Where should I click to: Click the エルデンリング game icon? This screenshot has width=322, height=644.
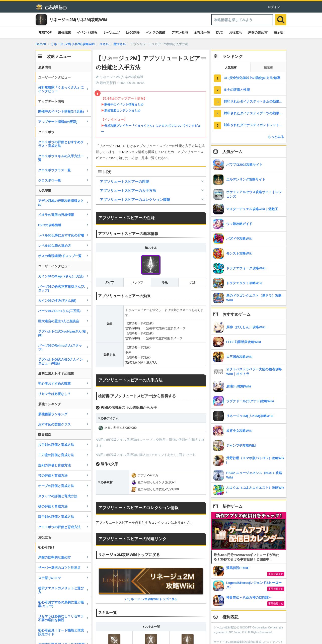pos(218,180)
